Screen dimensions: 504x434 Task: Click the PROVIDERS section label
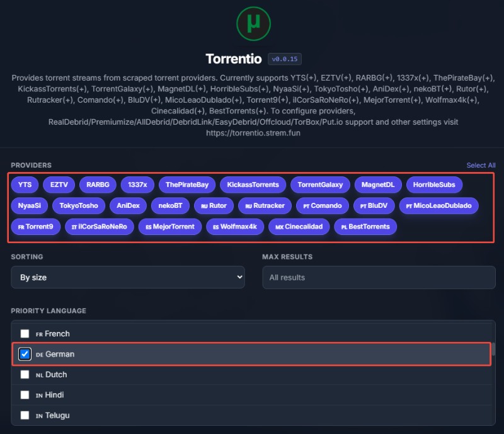point(31,165)
